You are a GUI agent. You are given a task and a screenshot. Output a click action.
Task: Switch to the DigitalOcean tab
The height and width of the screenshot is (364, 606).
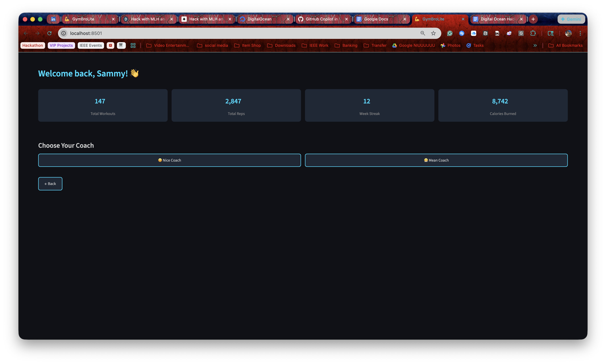[260, 19]
